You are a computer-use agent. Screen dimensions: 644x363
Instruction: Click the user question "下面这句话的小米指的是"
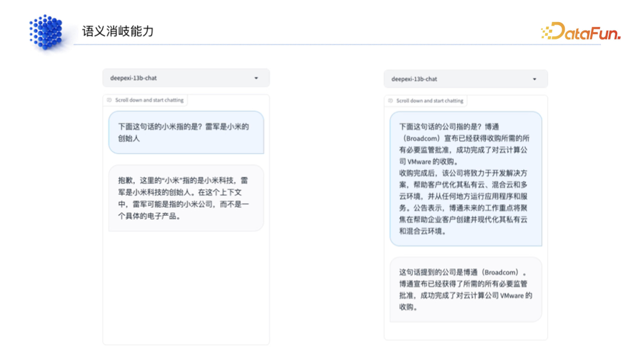point(185,132)
